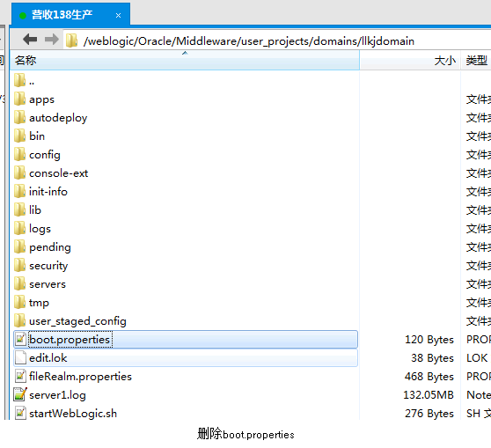
Task: Select the 'security' folder name
Action: click(x=48, y=266)
